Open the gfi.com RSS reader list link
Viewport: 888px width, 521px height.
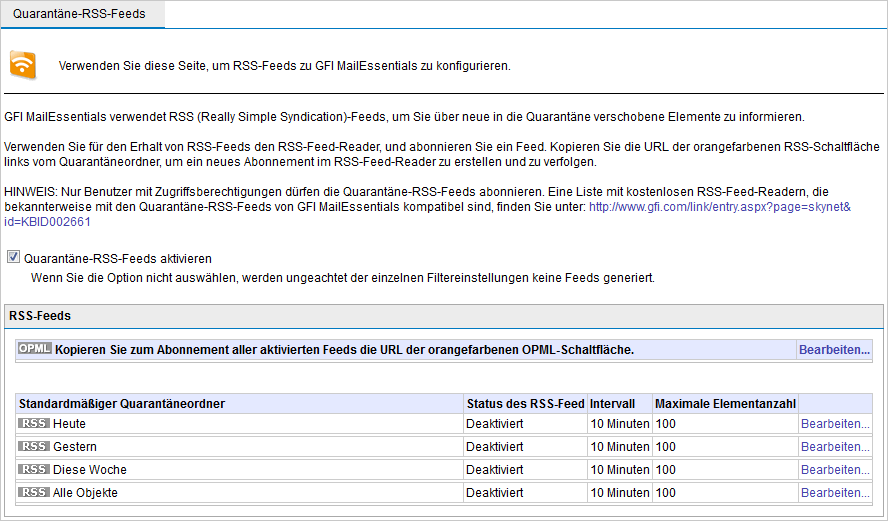click(x=719, y=207)
